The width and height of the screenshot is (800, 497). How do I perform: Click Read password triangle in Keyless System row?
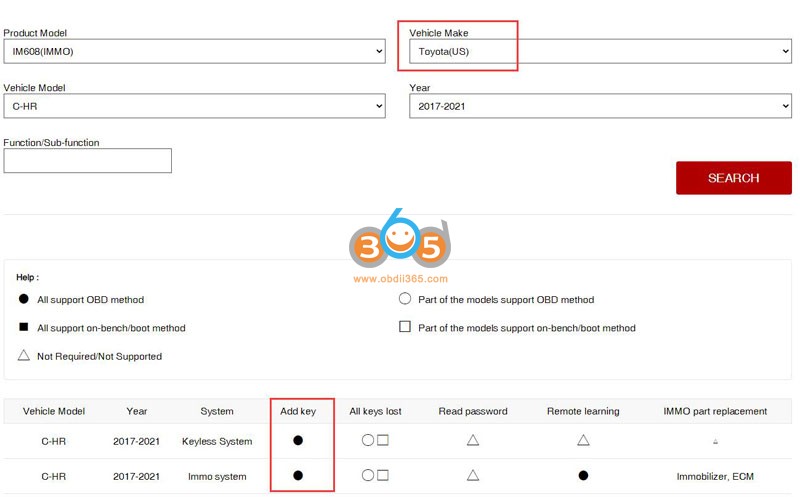(x=473, y=440)
